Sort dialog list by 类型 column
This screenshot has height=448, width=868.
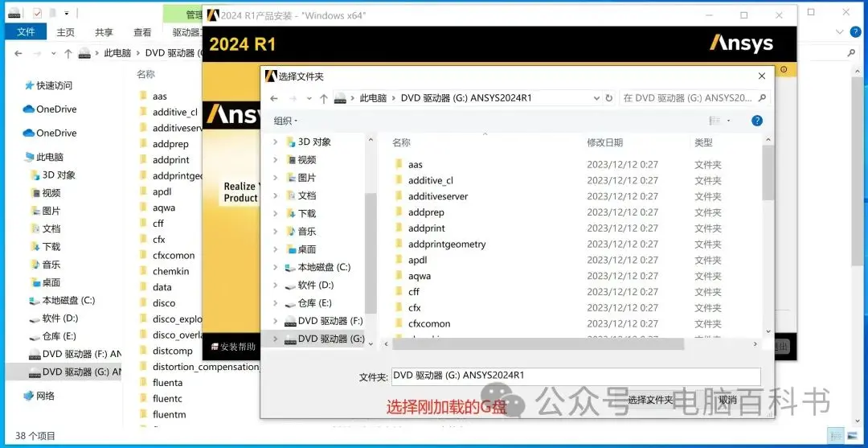tap(703, 142)
